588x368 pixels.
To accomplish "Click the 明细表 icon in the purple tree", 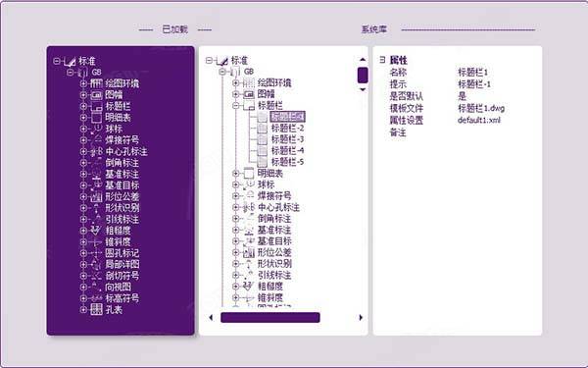I will click(x=96, y=118).
